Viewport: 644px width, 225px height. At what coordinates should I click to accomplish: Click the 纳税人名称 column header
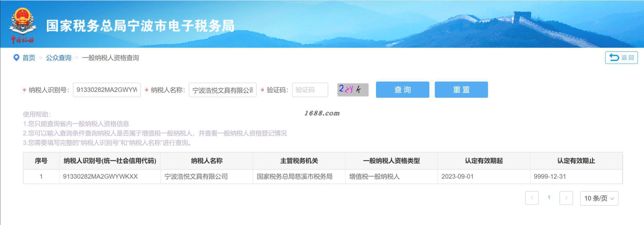click(x=207, y=161)
